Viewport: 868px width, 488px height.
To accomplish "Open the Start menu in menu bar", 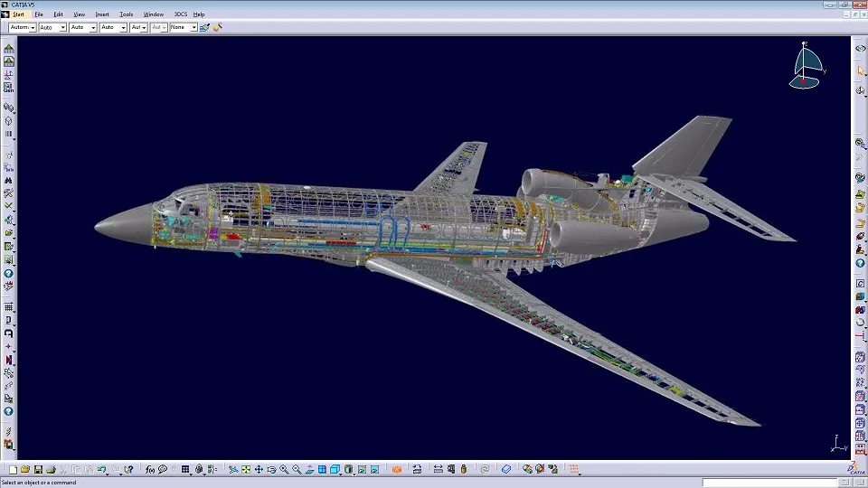I will [x=18, y=14].
